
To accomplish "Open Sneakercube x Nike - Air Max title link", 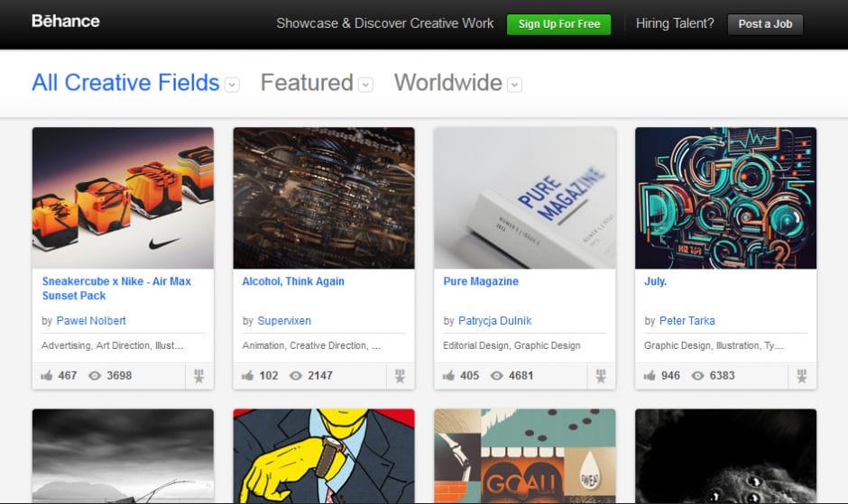I will 116,289.
